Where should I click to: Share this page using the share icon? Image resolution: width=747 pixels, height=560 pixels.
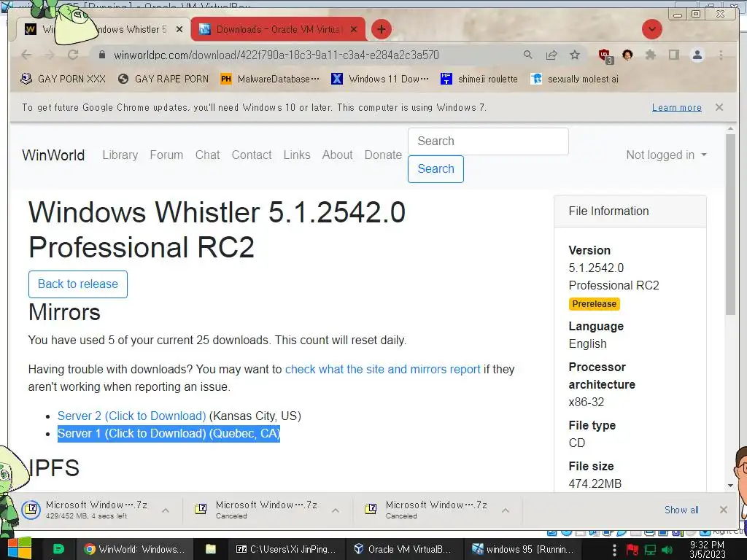pos(551,55)
